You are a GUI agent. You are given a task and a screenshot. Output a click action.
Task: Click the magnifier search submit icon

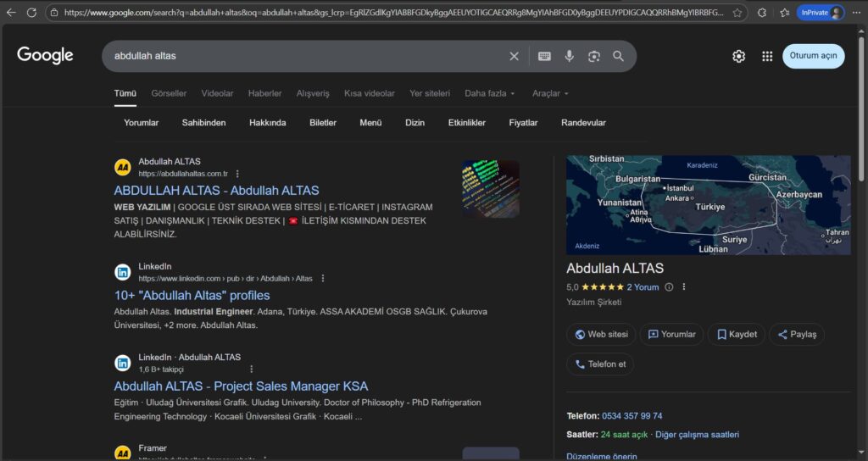click(x=619, y=56)
